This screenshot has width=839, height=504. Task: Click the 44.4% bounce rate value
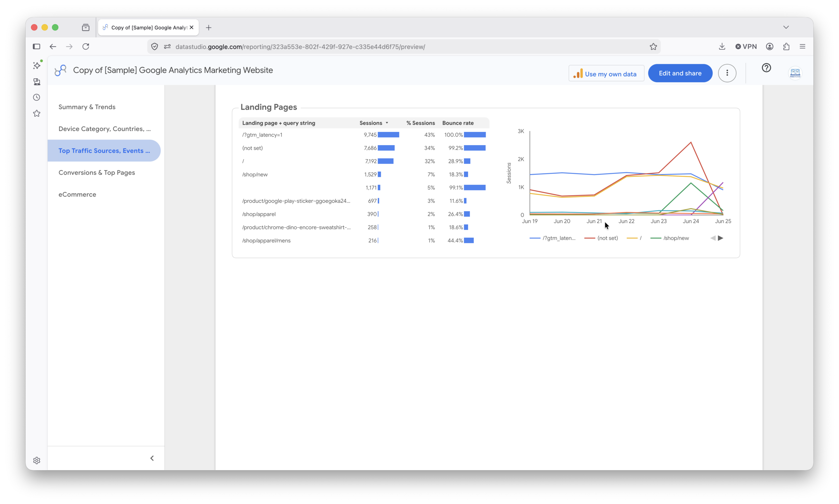coord(455,241)
